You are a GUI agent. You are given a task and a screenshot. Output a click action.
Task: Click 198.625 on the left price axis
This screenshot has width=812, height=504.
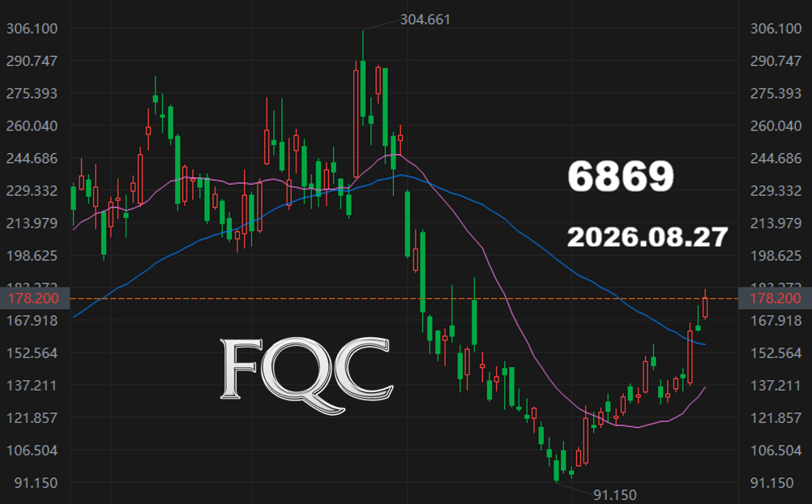point(32,256)
